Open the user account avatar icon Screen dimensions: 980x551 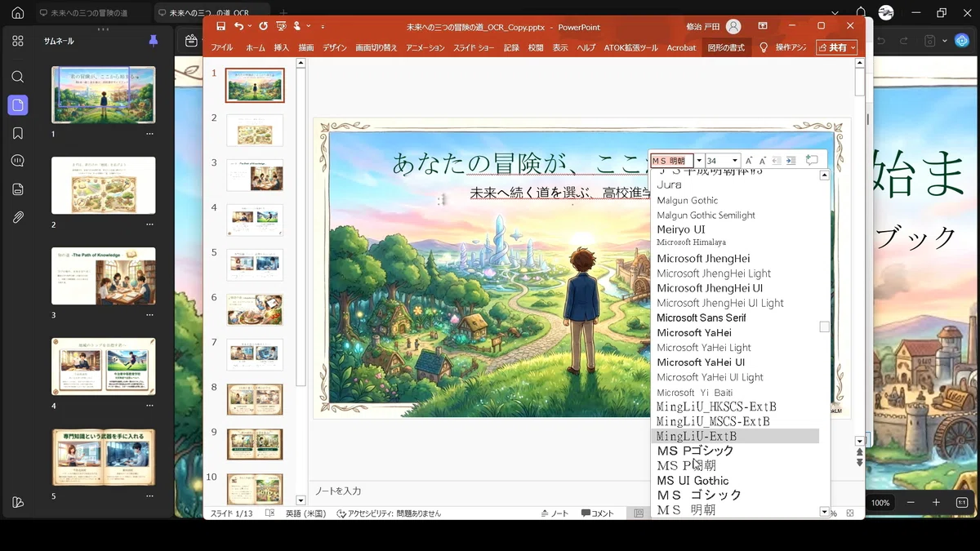click(733, 26)
